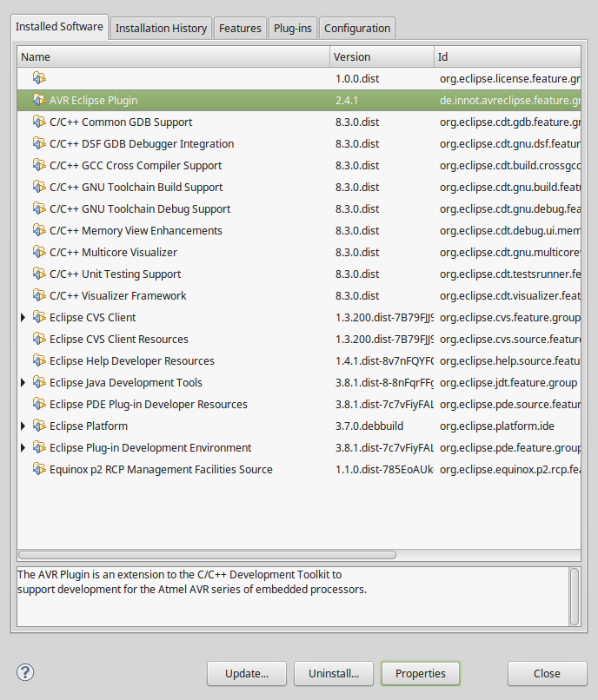Click icon beside Eclipse Platform
The width and height of the screenshot is (598, 700).
pos(39,426)
